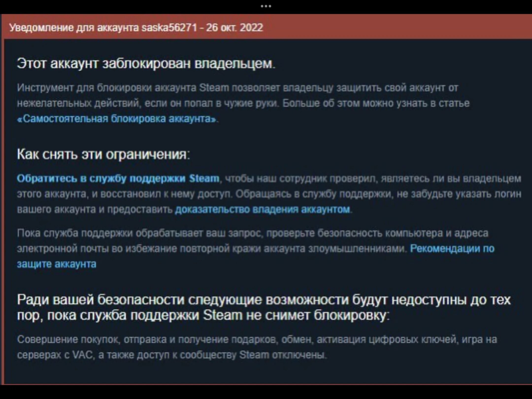Click the red notification header bar

click(369, 27)
